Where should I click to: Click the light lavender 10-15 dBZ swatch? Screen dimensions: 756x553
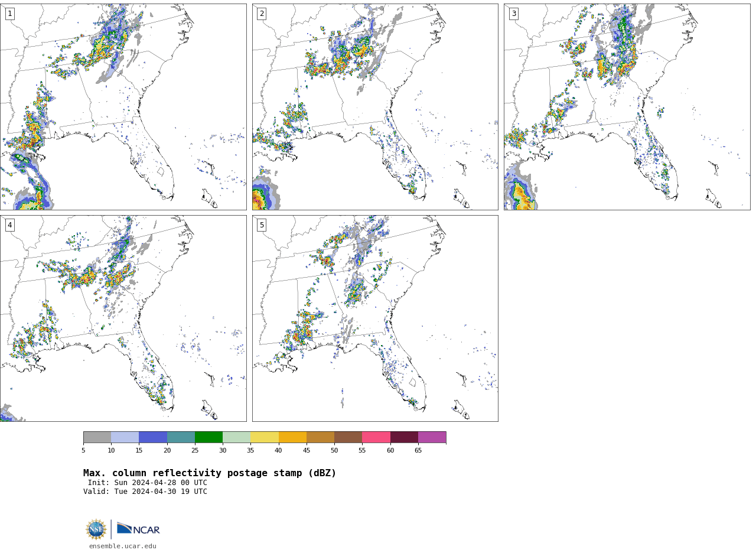tap(125, 437)
